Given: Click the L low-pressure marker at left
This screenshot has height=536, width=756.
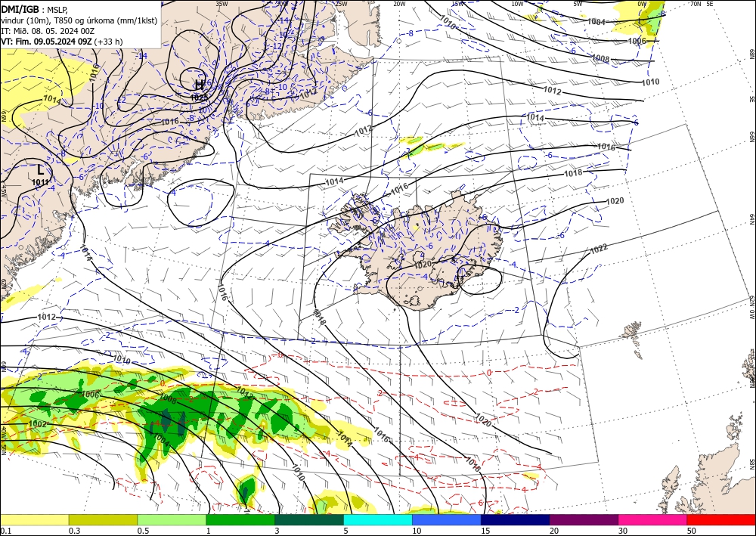Looking at the screenshot, I should 41,169.
